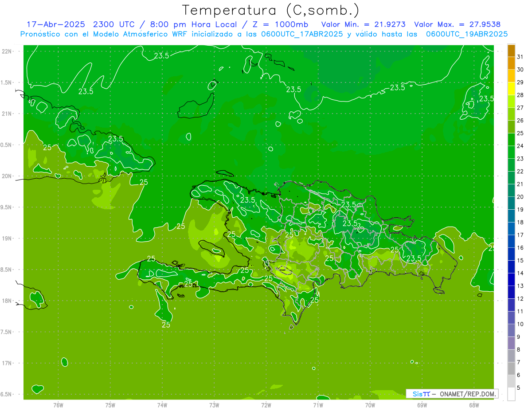Click the '31' value on the color scale
This screenshot has width=532, height=411.
(x=520, y=57)
